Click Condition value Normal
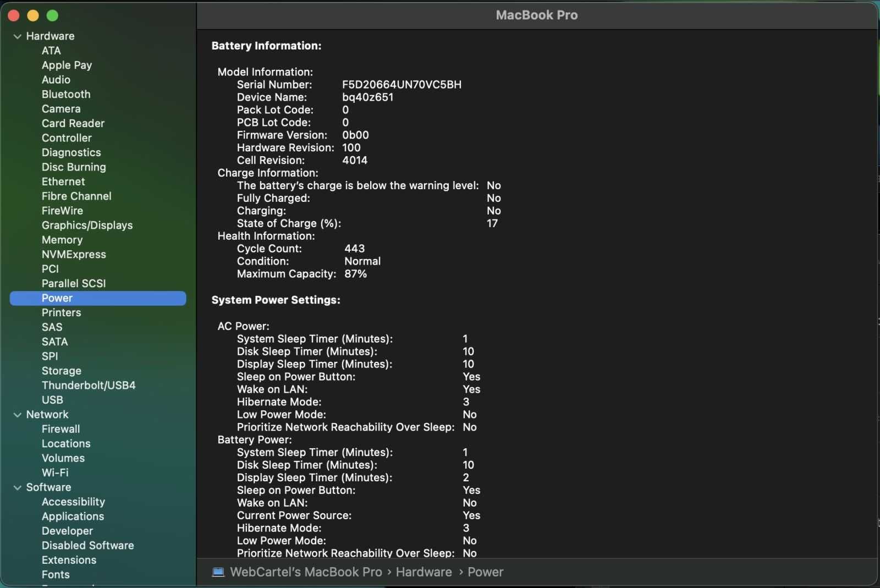Viewport: 880px width, 588px height. coord(362,261)
